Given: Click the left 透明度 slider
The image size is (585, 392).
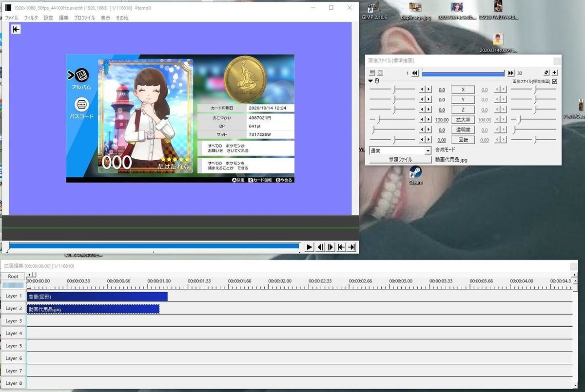Looking at the screenshot, I should click(x=392, y=130).
